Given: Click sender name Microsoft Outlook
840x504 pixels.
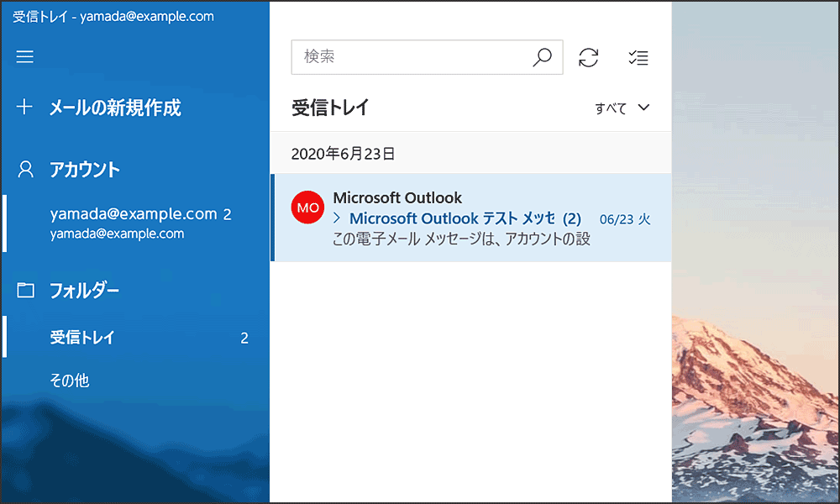Looking at the screenshot, I should [x=397, y=197].
